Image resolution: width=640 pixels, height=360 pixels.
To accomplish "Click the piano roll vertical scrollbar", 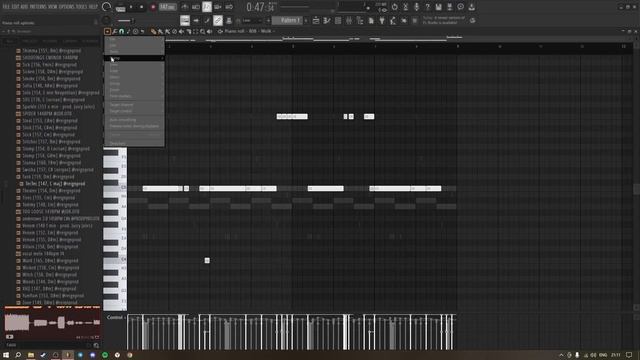I will point(636,189).
